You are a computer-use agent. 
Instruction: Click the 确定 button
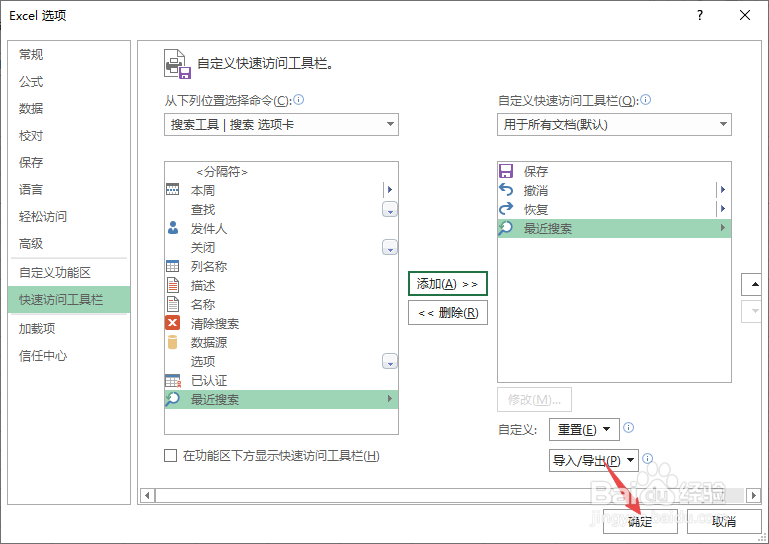tap(640, 521)
